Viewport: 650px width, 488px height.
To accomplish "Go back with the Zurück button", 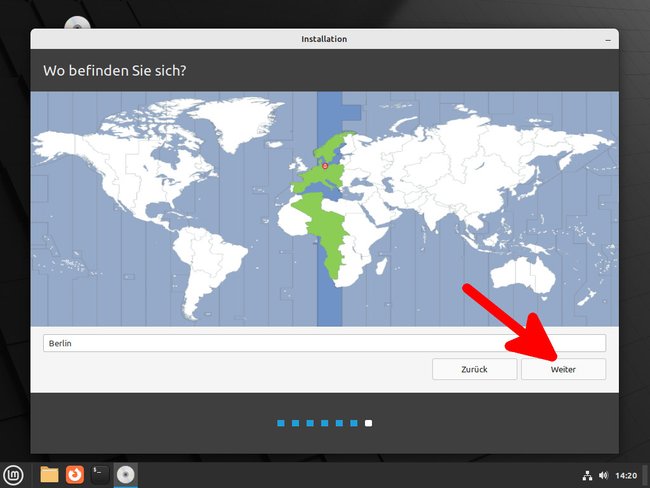I will [474, 369].
